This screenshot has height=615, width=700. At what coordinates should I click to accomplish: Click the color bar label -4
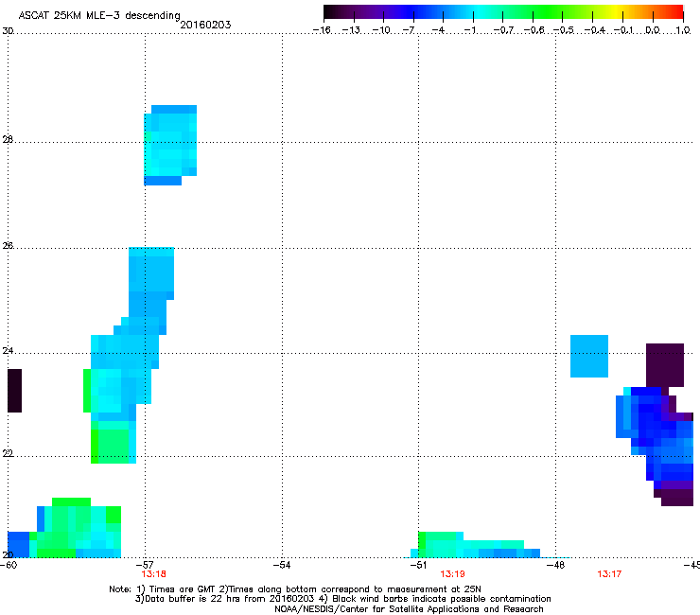click(x=438, y=30)
